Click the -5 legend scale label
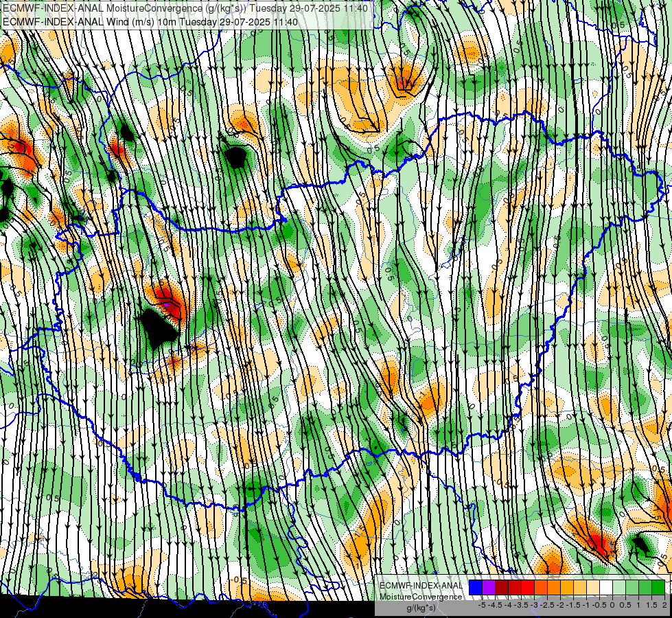Screen dimensions: 672x618 (482, 605)
